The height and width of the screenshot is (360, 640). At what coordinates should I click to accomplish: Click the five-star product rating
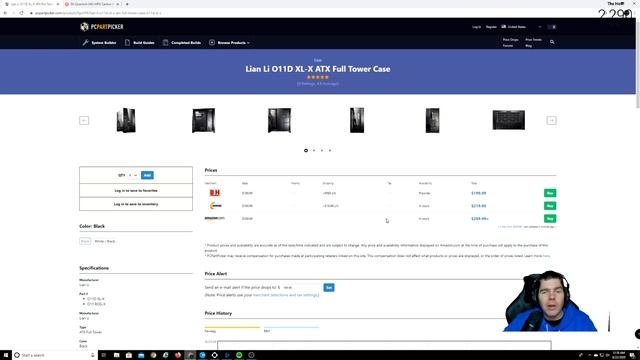pyautogui.click(x=318, y=77)
